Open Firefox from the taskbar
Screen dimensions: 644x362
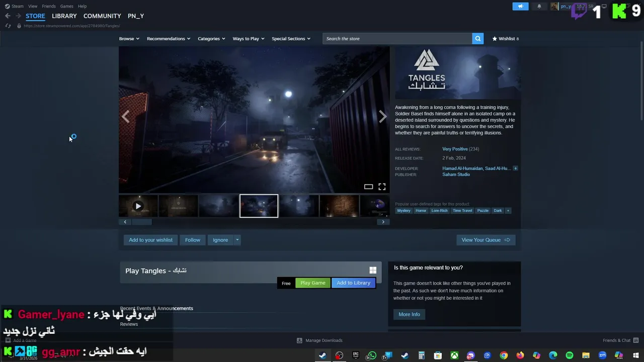520,355
